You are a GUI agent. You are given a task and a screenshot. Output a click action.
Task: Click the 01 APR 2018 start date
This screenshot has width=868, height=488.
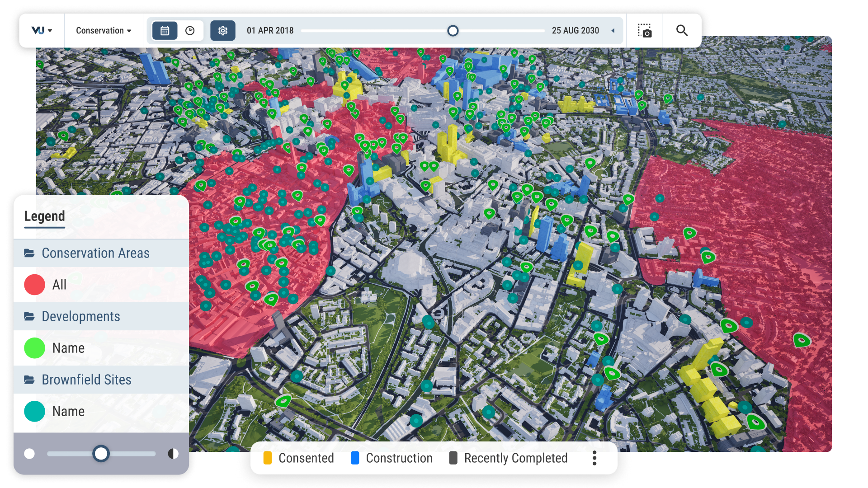pos(270,31)
